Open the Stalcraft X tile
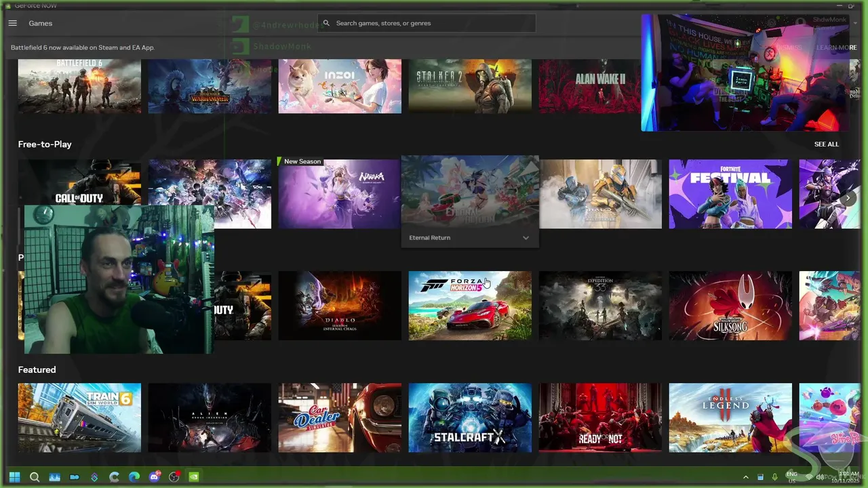This screenshot has width=868, height=488. click(470, 418)
